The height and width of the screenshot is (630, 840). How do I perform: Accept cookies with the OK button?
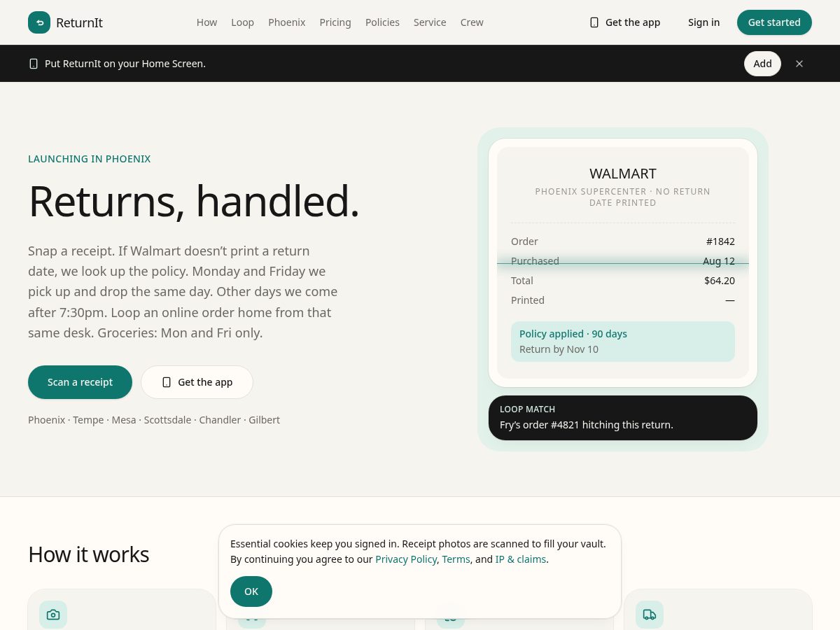click(x=251, y=591)
